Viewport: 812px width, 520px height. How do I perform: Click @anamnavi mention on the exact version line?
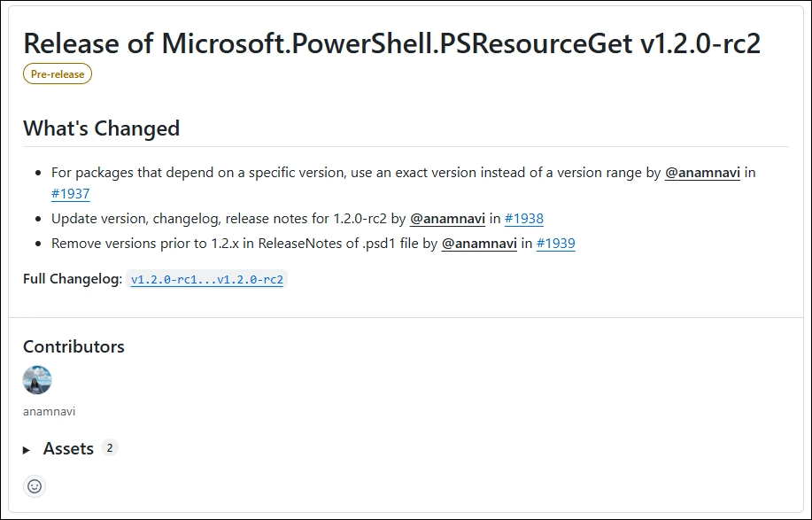[702, 173]
